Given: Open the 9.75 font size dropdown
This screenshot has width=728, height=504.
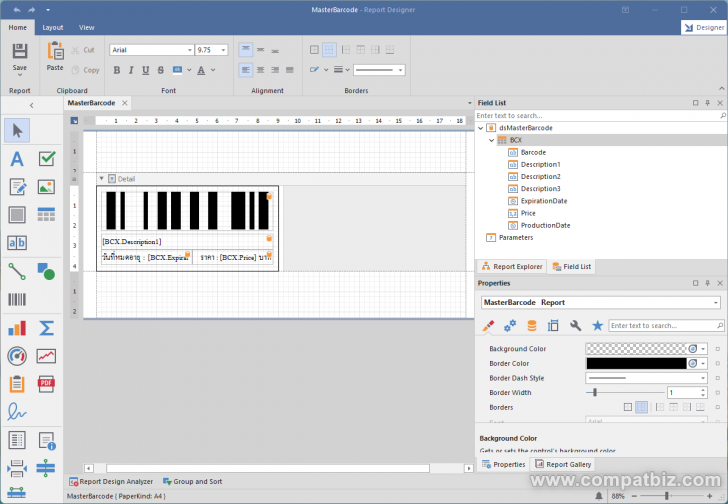Looking at the screenshot, I should (223, 50).
